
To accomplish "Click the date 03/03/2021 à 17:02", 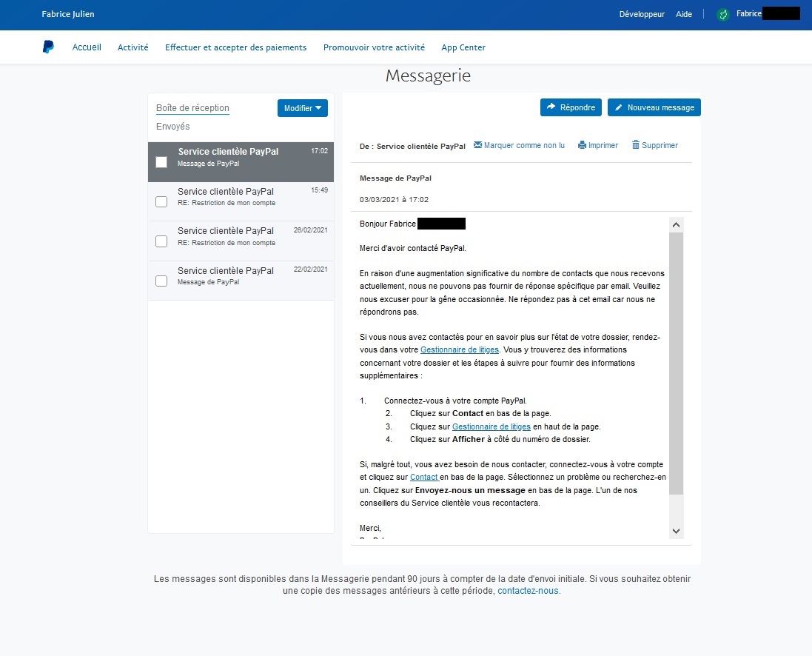I will click(x=394, y=199).
